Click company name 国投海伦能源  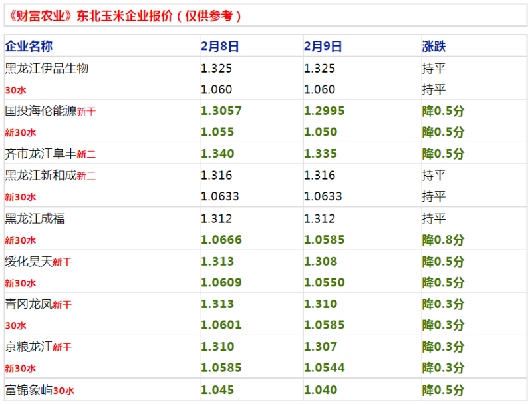click(41, 110)
